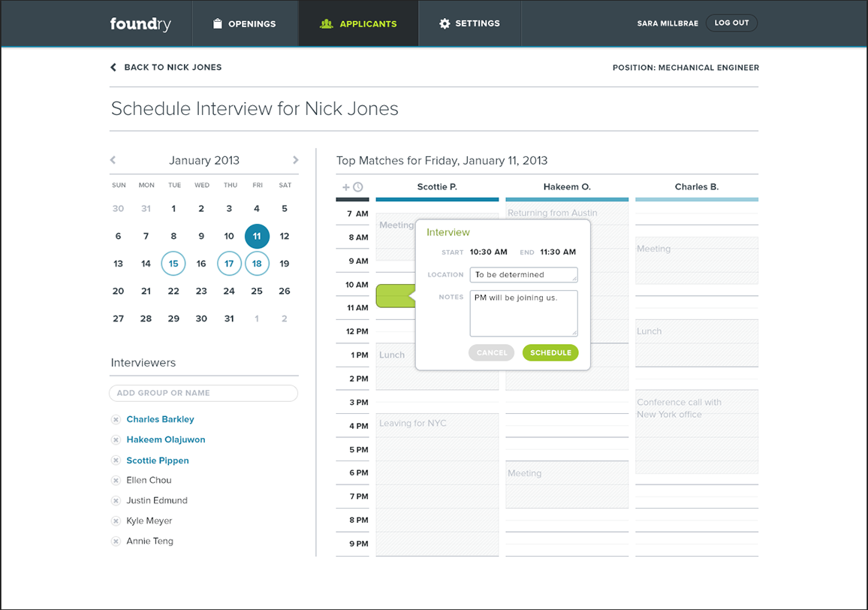Click Back to Nick Jones link
This screenshot has width=868, height=610.
tap(166, 67)
